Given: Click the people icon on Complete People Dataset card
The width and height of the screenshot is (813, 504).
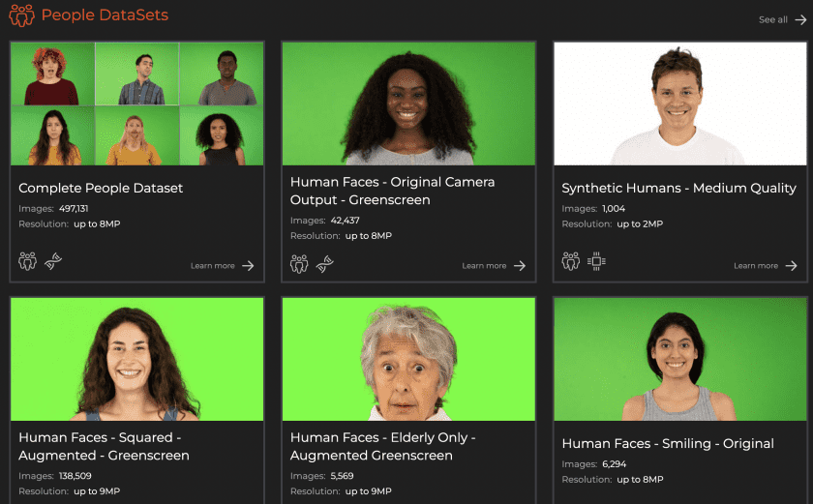Looking at the screenshot, I should pos(27,261).
